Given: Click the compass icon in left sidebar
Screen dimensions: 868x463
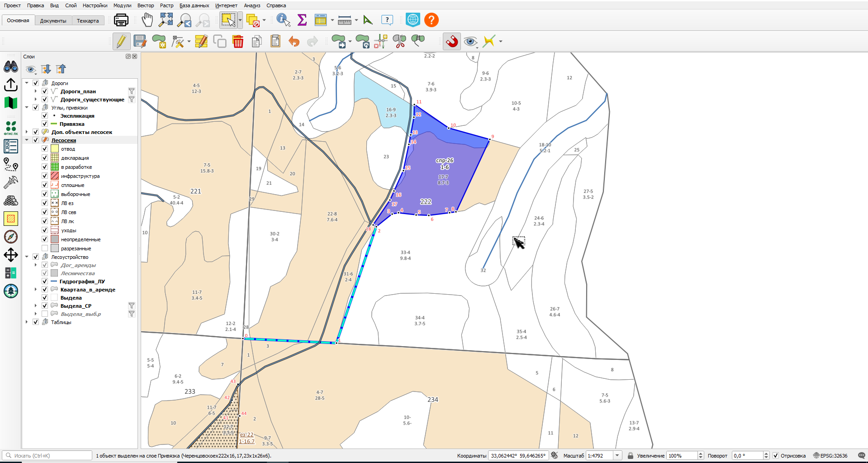Looking at the screenshot, I should [x=11, y=237].
